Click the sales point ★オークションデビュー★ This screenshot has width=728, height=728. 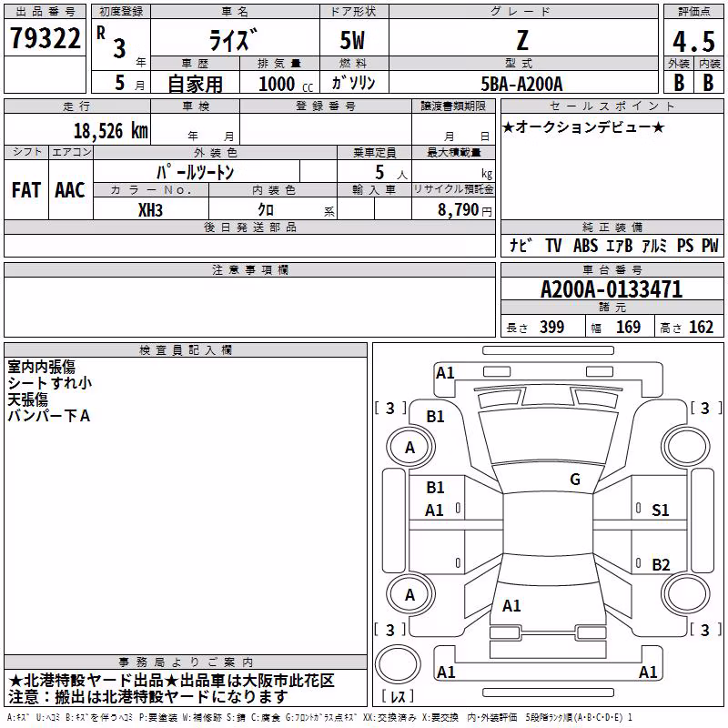point(583,126)
